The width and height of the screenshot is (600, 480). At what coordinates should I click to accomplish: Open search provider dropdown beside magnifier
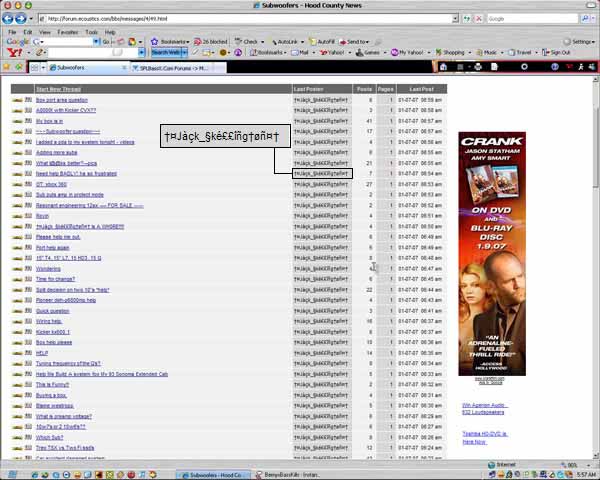593,18
